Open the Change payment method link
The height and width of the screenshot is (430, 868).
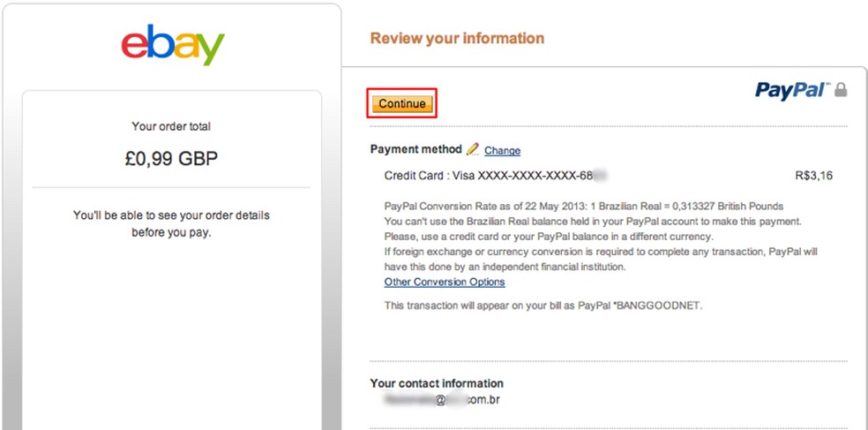[502, 151]
